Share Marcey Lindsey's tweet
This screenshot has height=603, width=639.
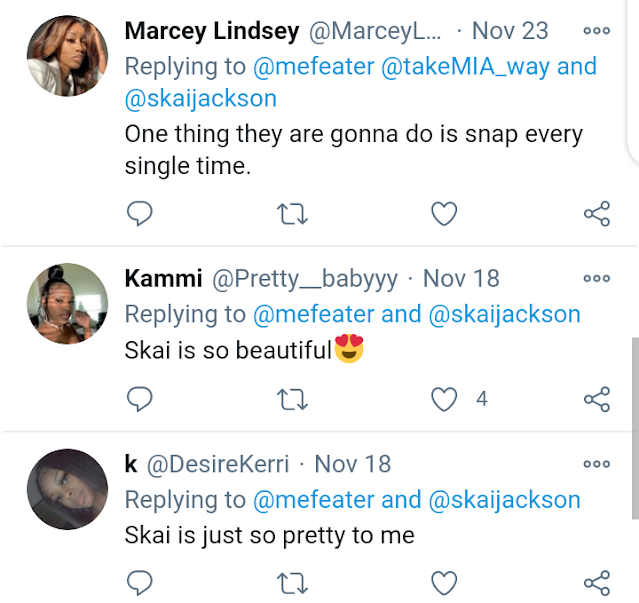(596, 213)
